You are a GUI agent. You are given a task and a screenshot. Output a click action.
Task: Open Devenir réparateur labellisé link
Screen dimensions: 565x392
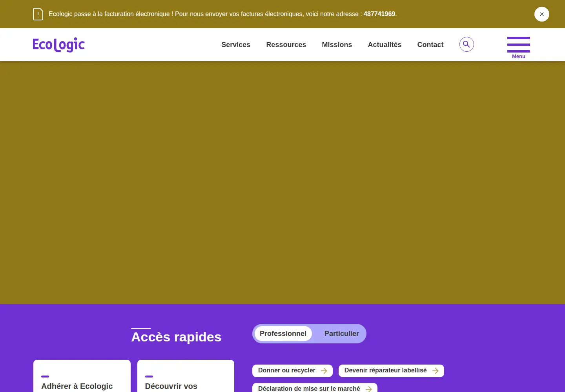click(391, 371)
